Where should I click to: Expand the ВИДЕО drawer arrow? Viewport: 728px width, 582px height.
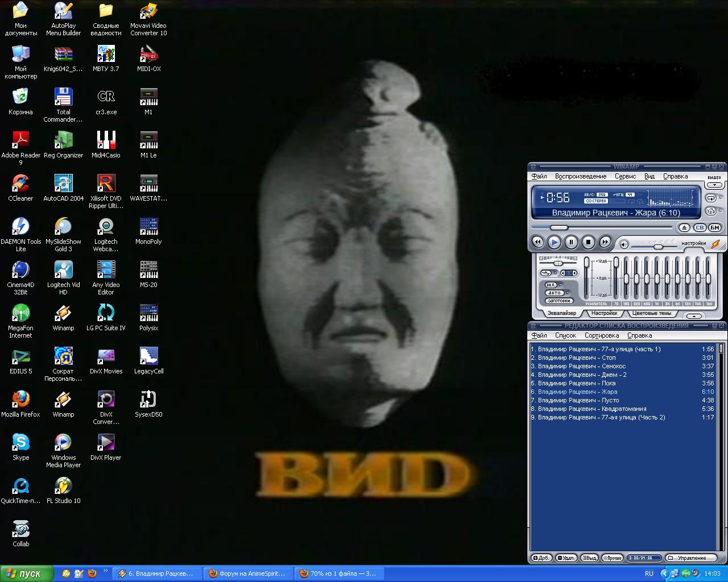coord(714,185)
